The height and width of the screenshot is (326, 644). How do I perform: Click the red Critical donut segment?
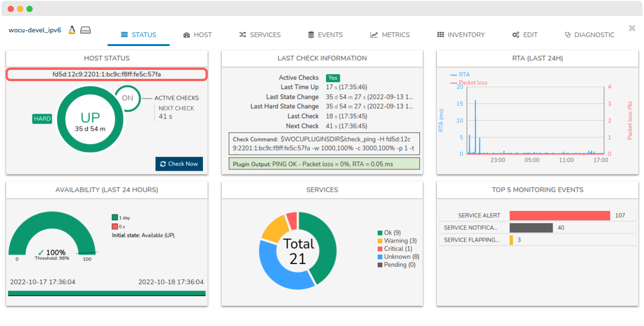click(292, 220)
